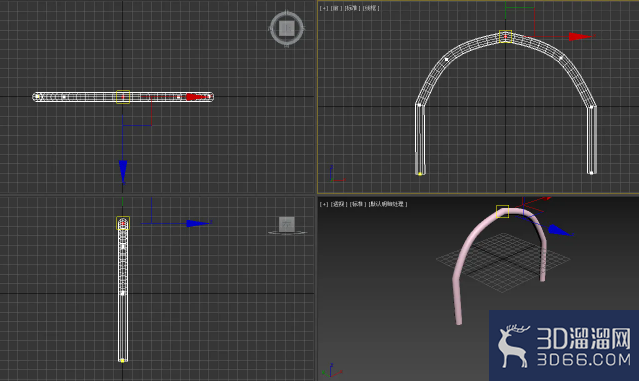Screen dimensions: 639x381
Task: Select the upper-right curve vertex in Front viewport
Action: pyautogui.click(x=561, y=58)
